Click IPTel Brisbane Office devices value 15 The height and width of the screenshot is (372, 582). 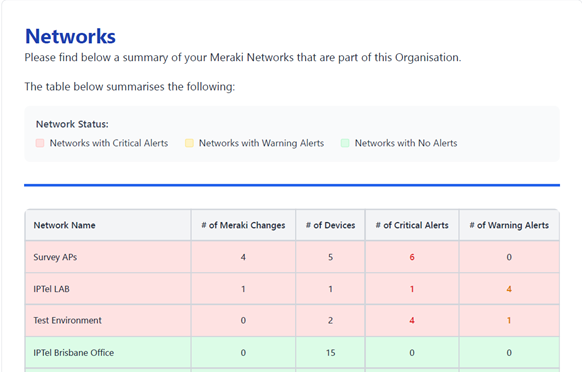[x=330, y=353]
